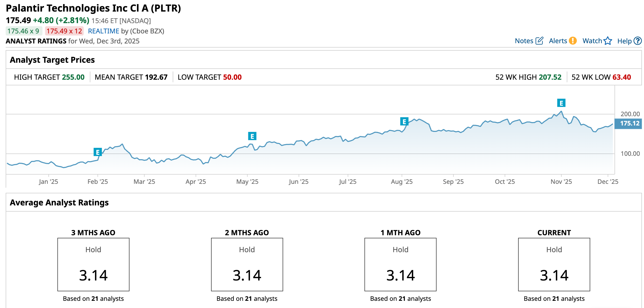
Task: Click the Nov '25 x-axis label
Action: tap(561, 182)
